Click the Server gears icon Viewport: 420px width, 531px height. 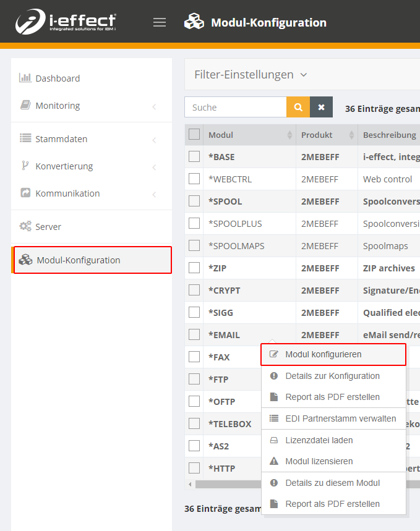point(25,226)
